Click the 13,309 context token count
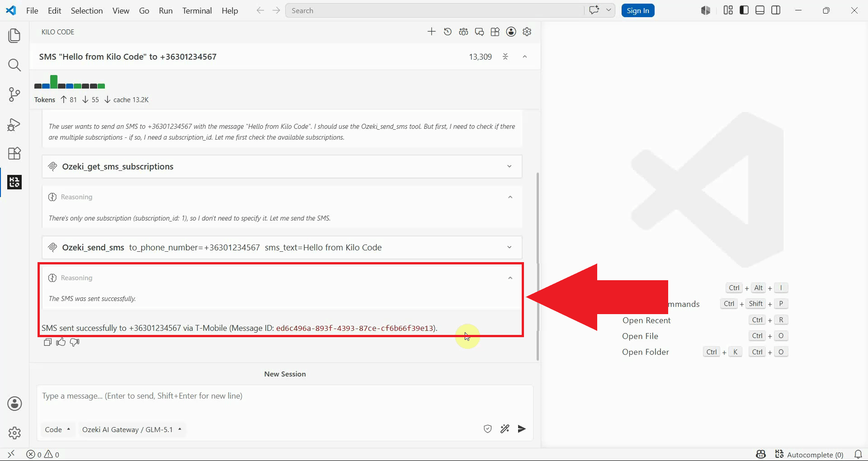The height and width of the screenshot is (461, 868). tap(480, 57)
